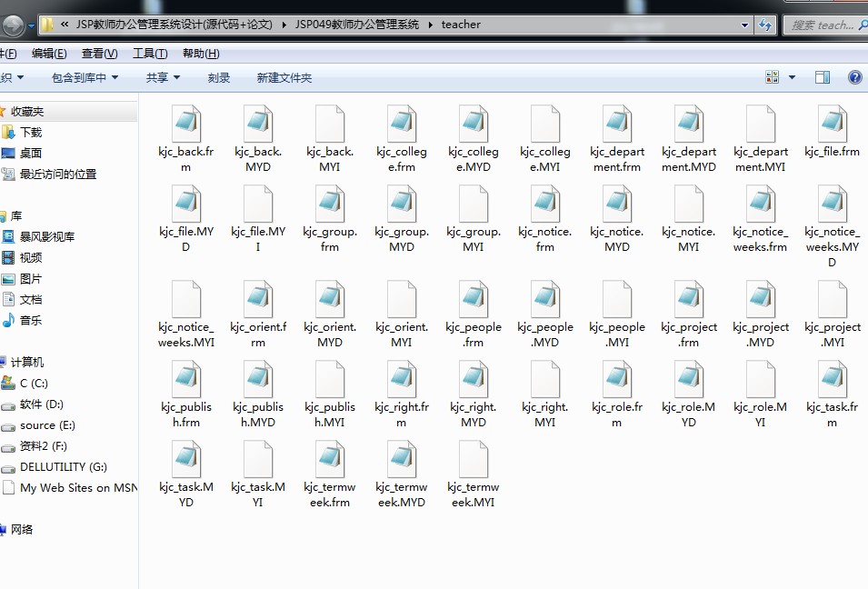868x589 pixels.
Task: Open the view options dropdown arrow
Action: pyautogui.click(x=793, y=77)
